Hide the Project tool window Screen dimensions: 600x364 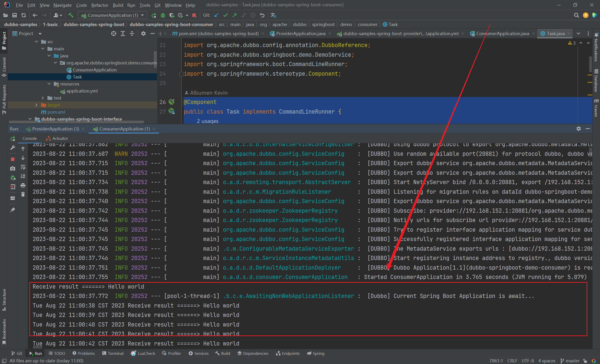(x=153, y=33)
